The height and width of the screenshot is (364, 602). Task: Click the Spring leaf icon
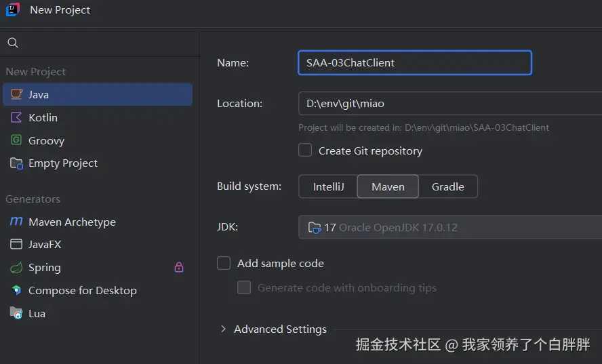[16, 268]
